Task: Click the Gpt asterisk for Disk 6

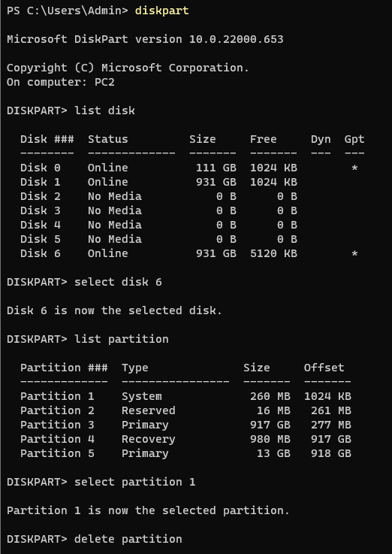Action: [x=354, y=254]
